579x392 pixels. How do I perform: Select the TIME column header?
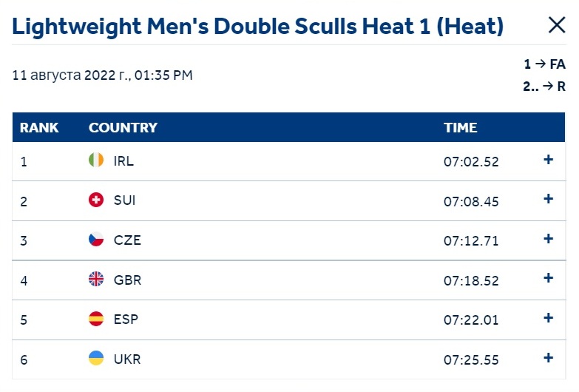click(x=460, y=127)
